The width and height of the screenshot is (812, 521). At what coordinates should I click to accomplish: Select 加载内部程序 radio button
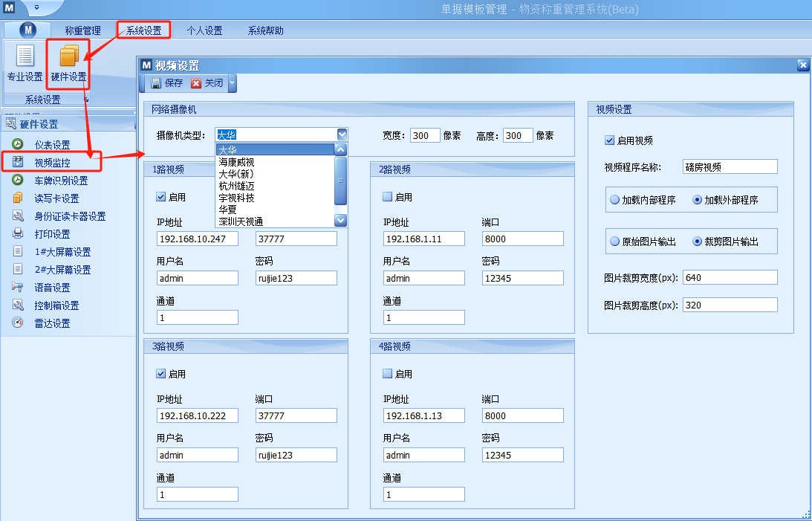(x=614, y=200)
